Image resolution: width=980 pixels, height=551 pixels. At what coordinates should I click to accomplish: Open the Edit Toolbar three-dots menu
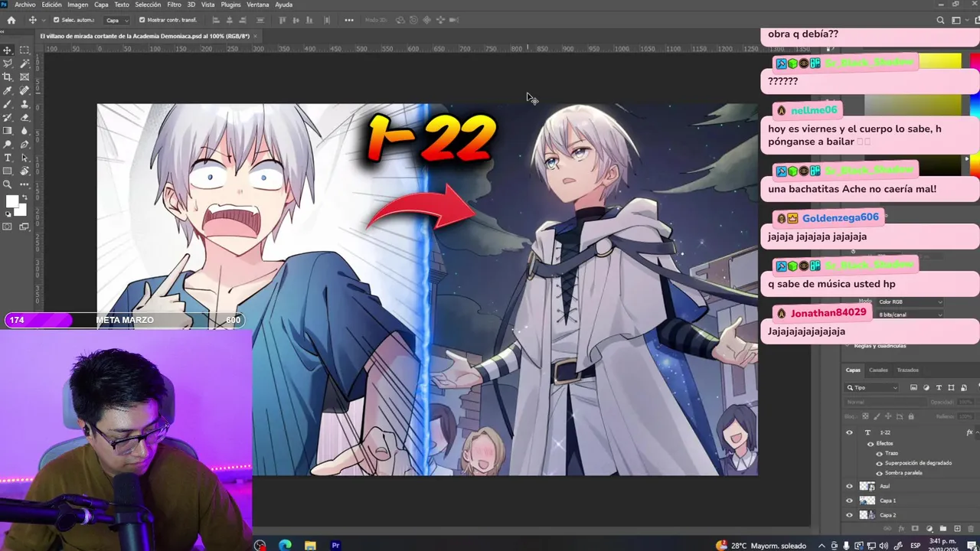(x=24, y=184)
